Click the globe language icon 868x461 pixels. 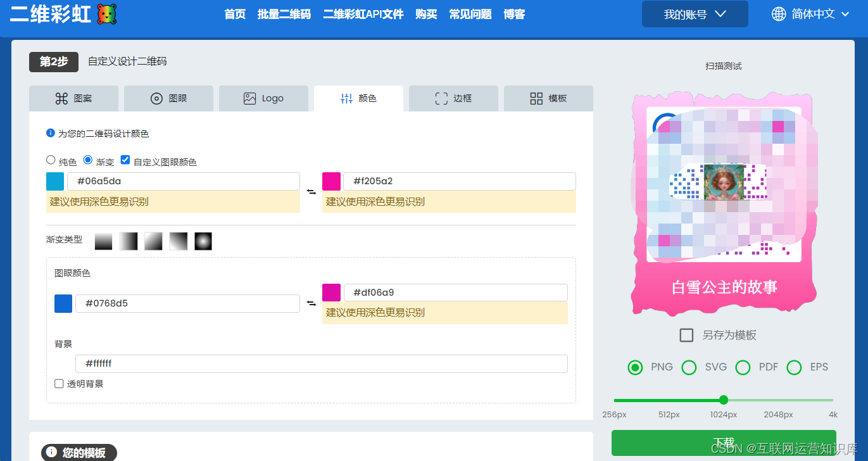(779, 14)
